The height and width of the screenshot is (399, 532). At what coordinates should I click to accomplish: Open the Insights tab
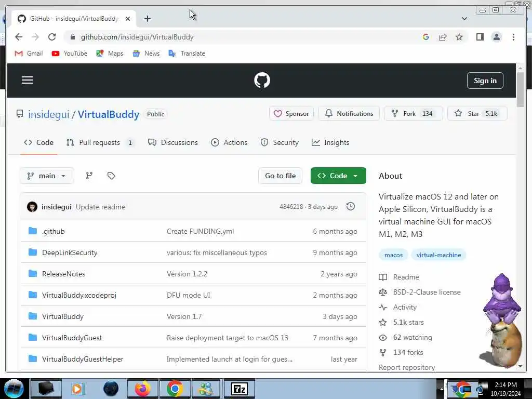pos(330,142)
